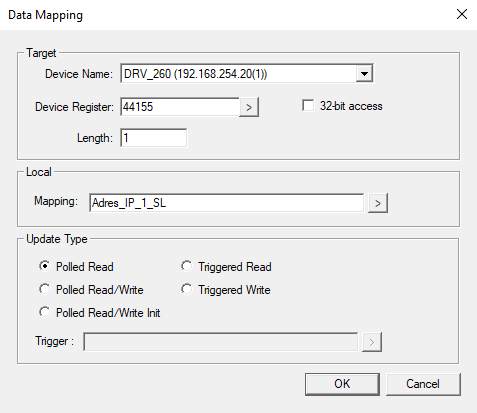The height and width of the screenshot is (413, 477).
Task: Click the disabled Trigger text field
Action: (220, 342)
